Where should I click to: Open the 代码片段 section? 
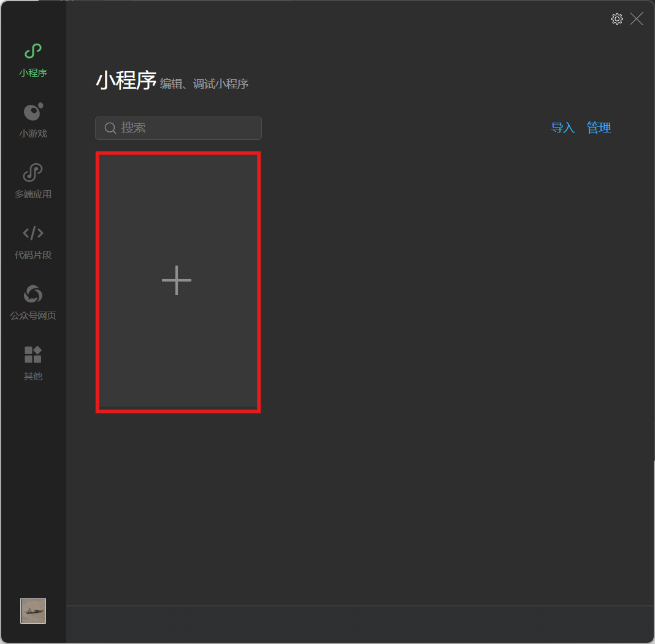(x=33, y=242)
